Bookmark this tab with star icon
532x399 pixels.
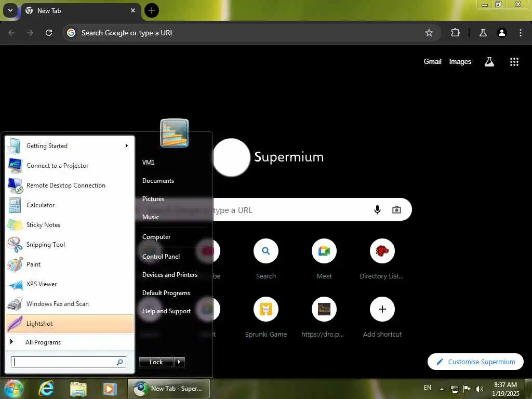pos(429,33)
